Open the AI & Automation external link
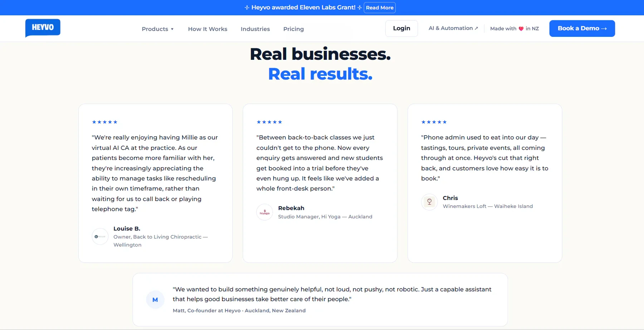The height and width of the screenshot is (330, 644). point(453,28)
